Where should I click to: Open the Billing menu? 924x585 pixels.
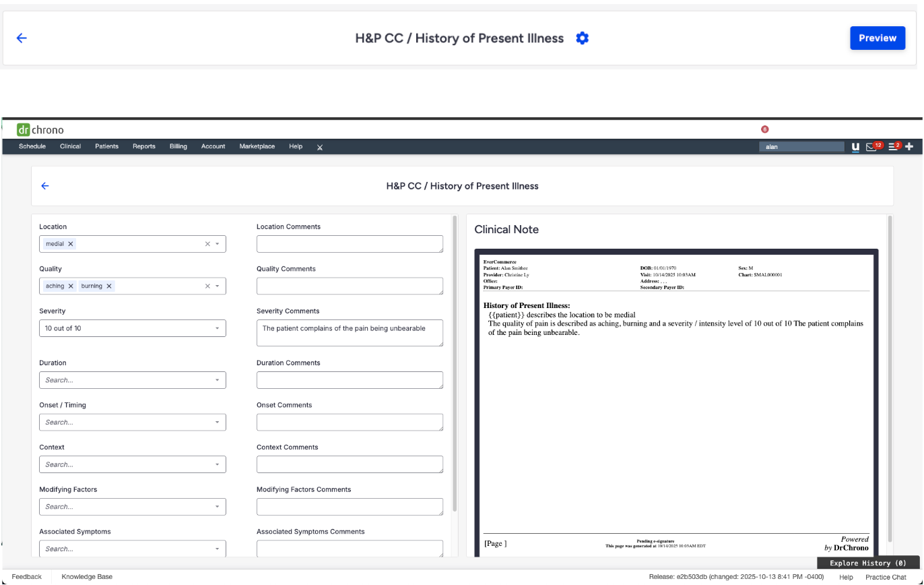(178, 146)
